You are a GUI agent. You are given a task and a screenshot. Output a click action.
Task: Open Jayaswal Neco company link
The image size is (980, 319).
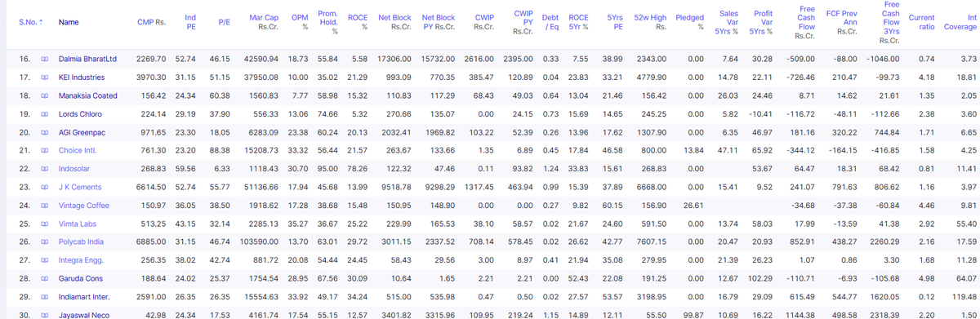coord(84,315)
